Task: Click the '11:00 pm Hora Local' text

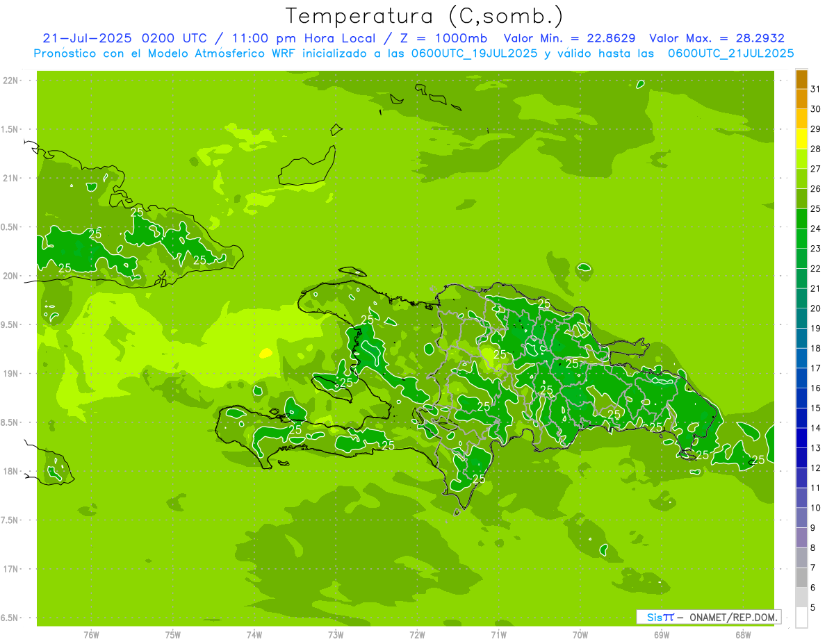Action: coord(304,38)
